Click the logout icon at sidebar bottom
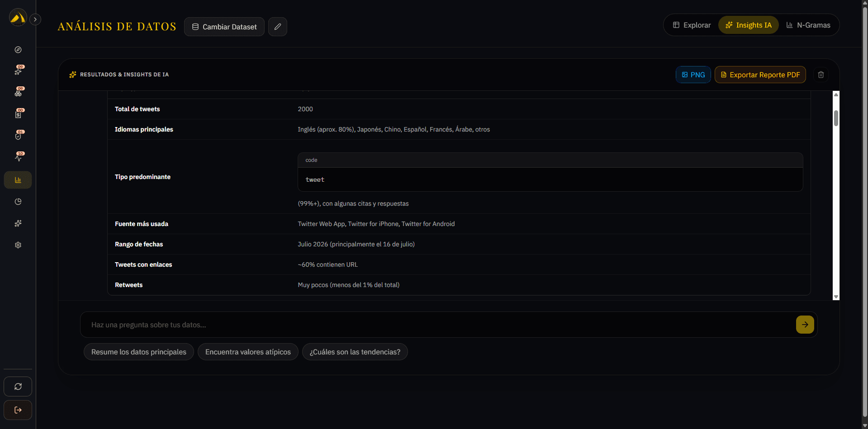Screen dimensions: 868x429 point(18,410)
